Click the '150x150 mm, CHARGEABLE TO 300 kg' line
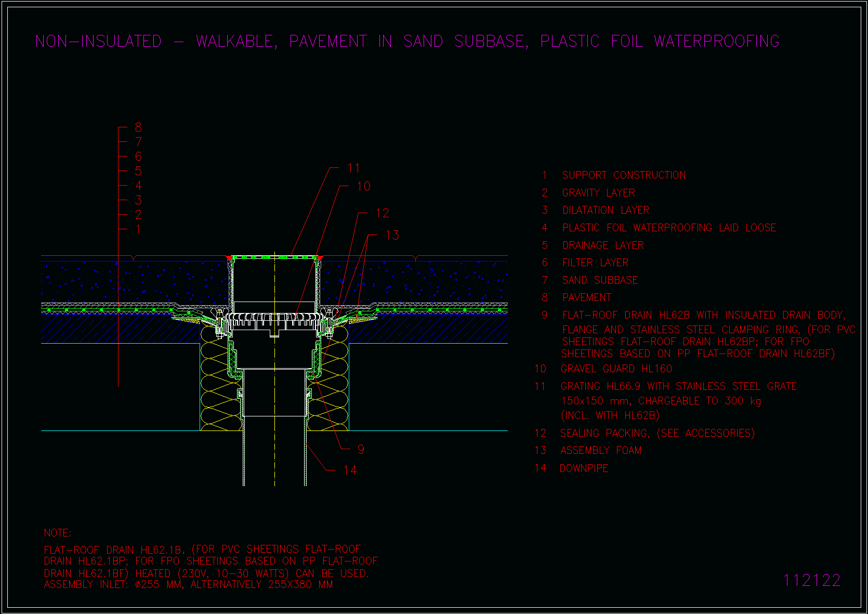This screenshot has height=614, width=868. (661, 401)
